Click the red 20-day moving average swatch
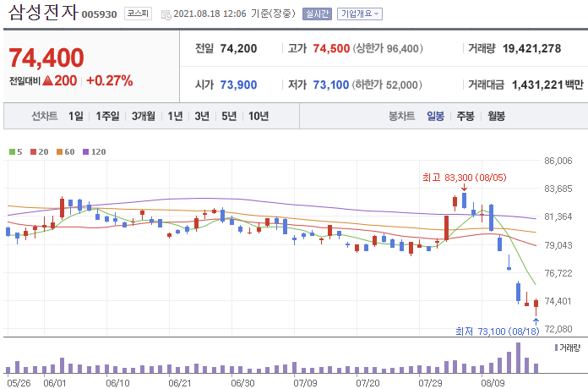This screenshot has width=588, height=389. click(x=34, y=151)
